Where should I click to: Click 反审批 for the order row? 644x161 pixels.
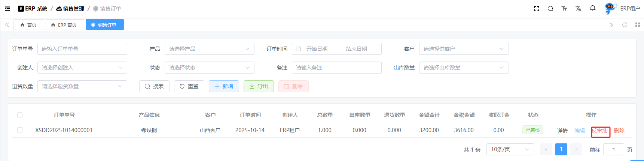coord(600,131)
